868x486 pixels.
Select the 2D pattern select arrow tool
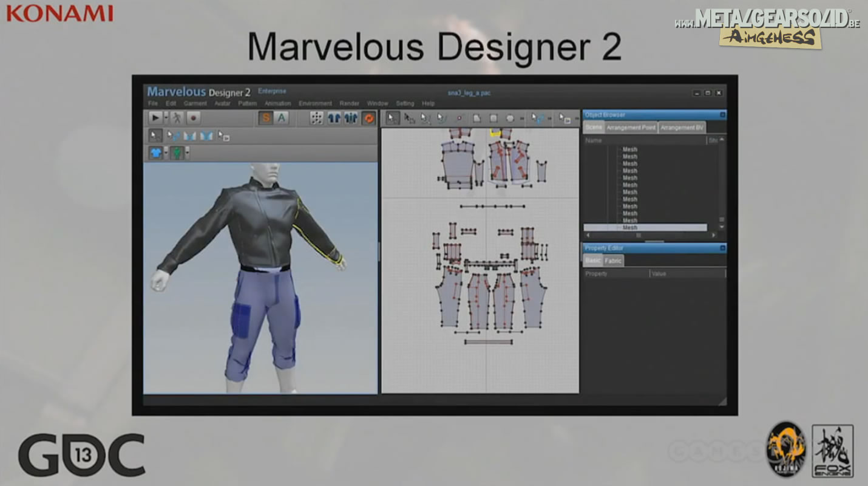[x=392, y=118]
